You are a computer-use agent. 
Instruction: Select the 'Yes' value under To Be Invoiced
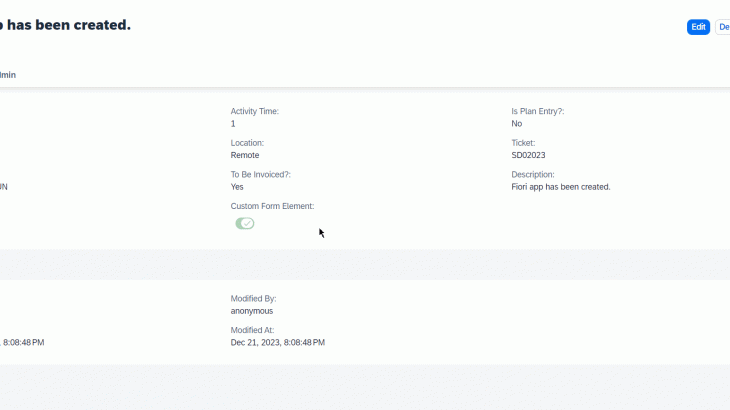click(237, 187)
